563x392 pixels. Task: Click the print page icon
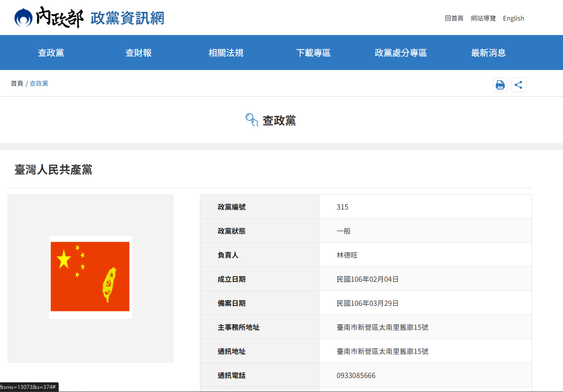tap(500, 85)
